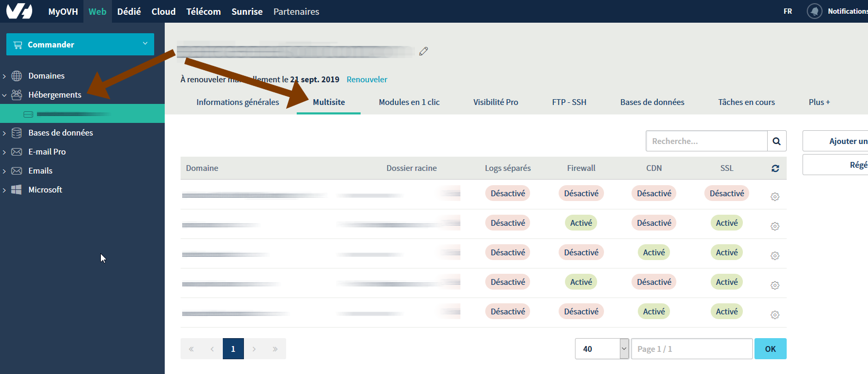Open gear settings for second domain row
The height and width of the screenshot is (374, 868).
coord(775,226)
